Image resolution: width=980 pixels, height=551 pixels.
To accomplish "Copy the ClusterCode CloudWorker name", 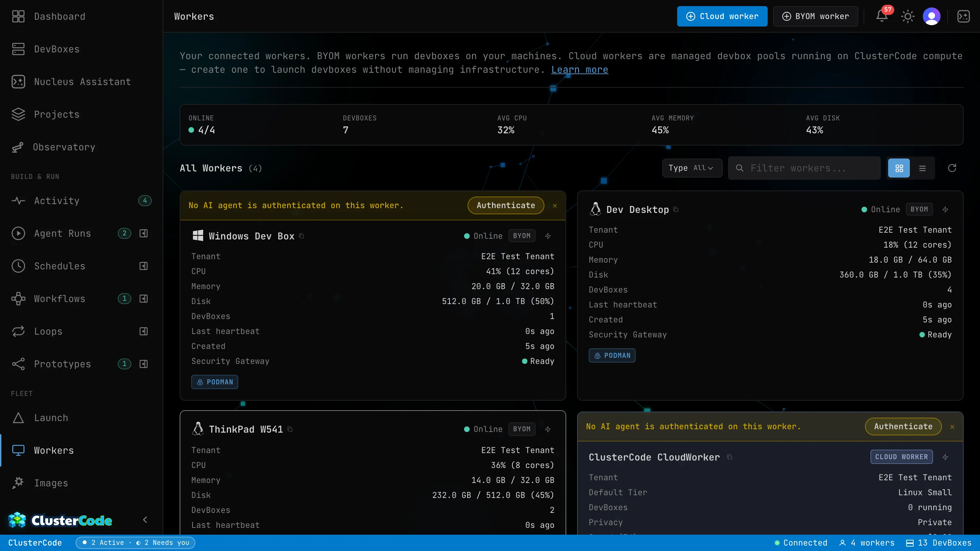I will tap(730, 457).
